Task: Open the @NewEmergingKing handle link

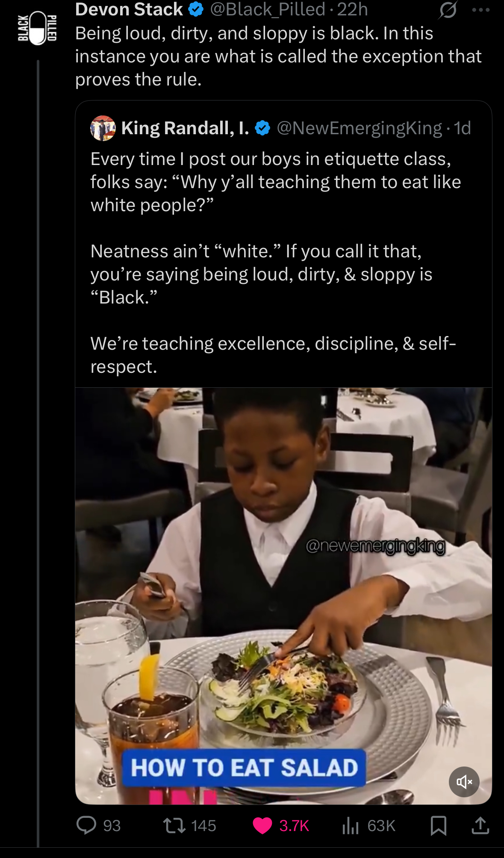Action: click(360, 128)
